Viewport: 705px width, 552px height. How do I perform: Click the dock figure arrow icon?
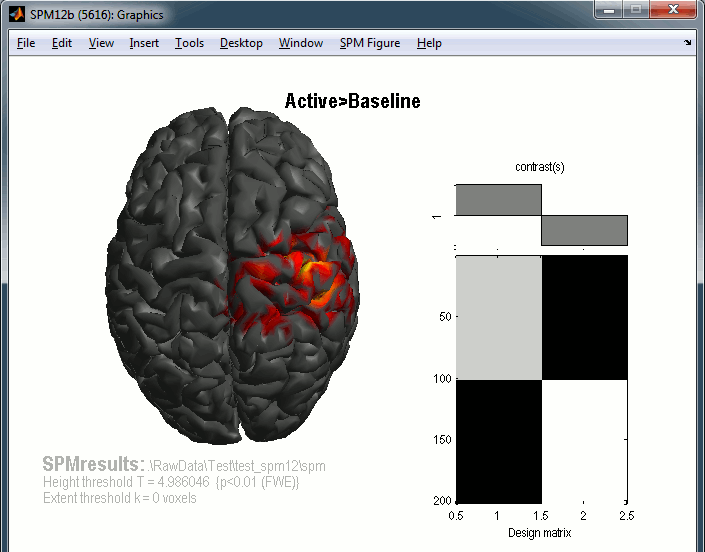tap(687, 43)
